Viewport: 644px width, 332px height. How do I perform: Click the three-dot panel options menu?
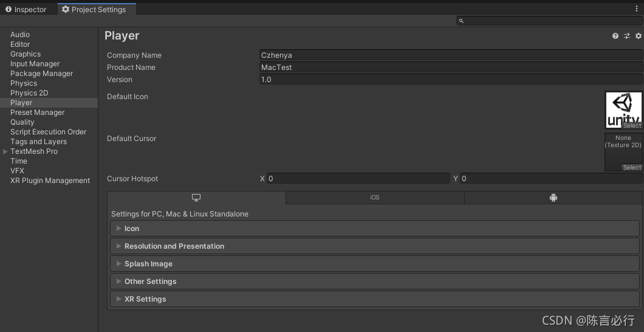[637, 9]
